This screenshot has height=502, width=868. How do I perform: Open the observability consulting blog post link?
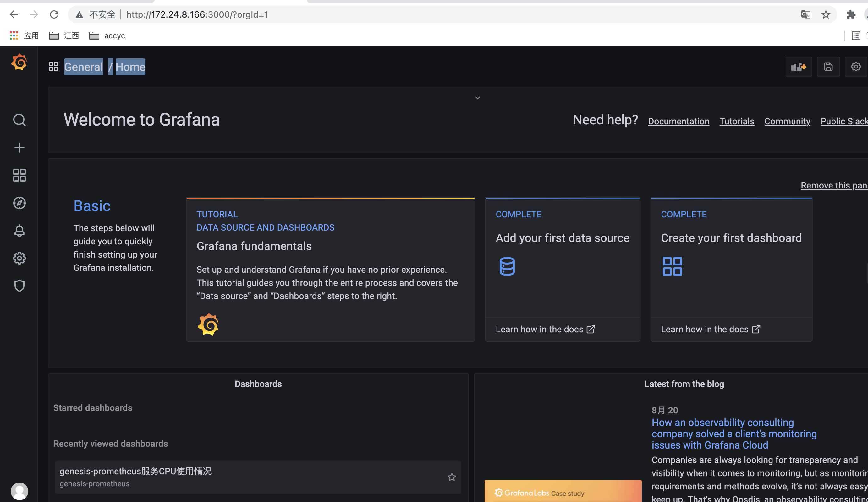tap(734, 434)
